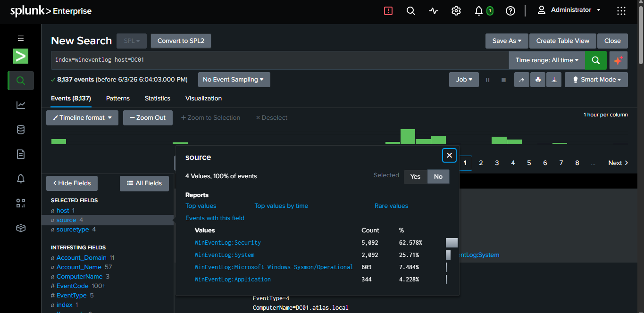Open the Timeline format dropdown
The height and width of the screenshot is (313, 644).
tap(82, 118)
